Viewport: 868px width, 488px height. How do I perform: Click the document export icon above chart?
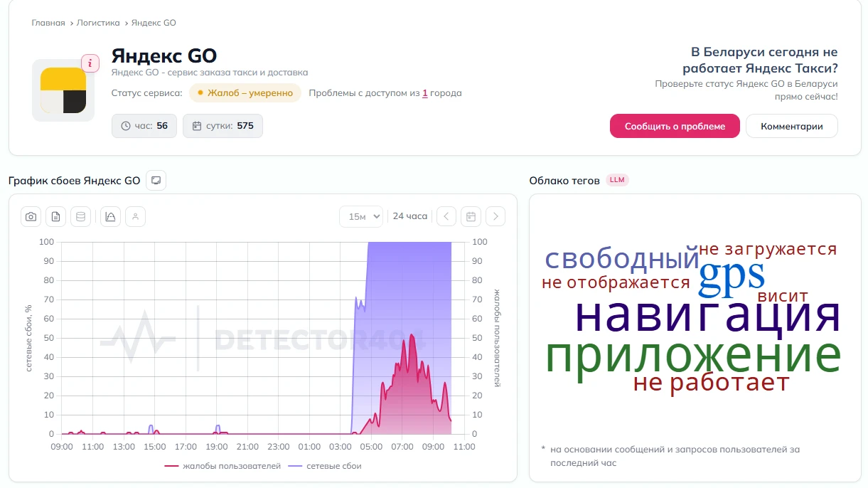(x=56, y=217)
